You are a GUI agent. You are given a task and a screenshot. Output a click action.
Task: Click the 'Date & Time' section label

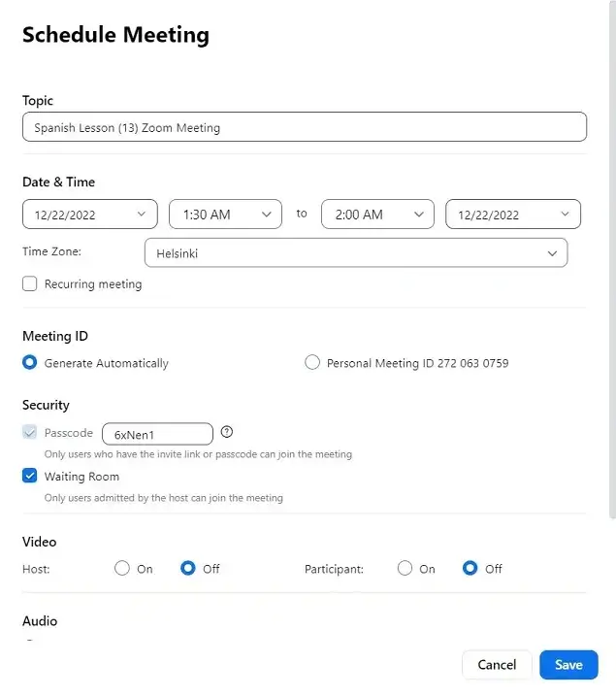click(x=58, y=182)
